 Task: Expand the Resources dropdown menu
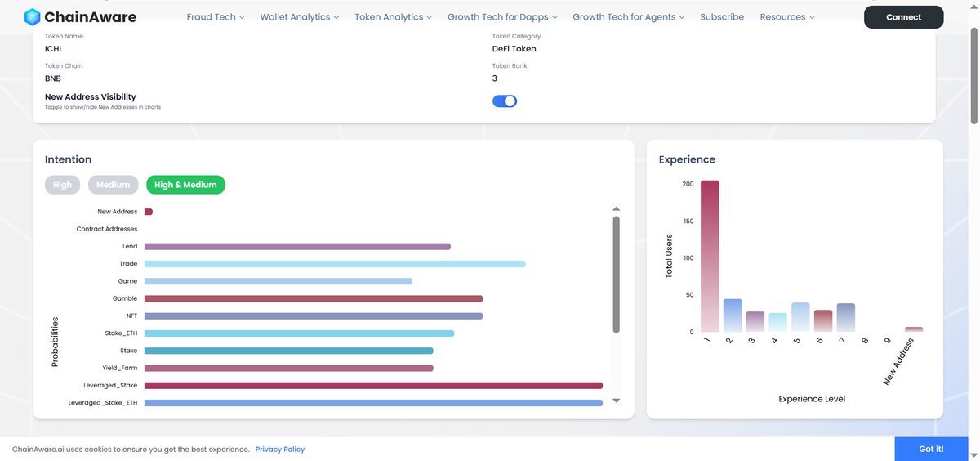tap(787, 17)
